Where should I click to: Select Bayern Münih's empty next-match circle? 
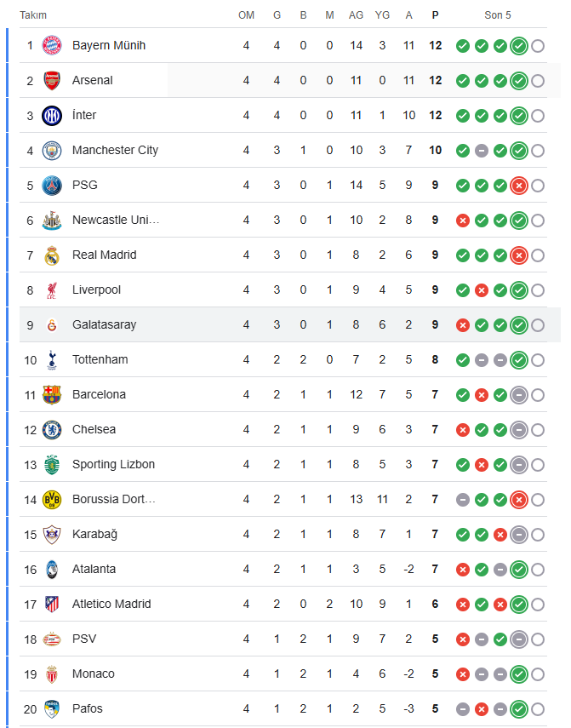538,46
